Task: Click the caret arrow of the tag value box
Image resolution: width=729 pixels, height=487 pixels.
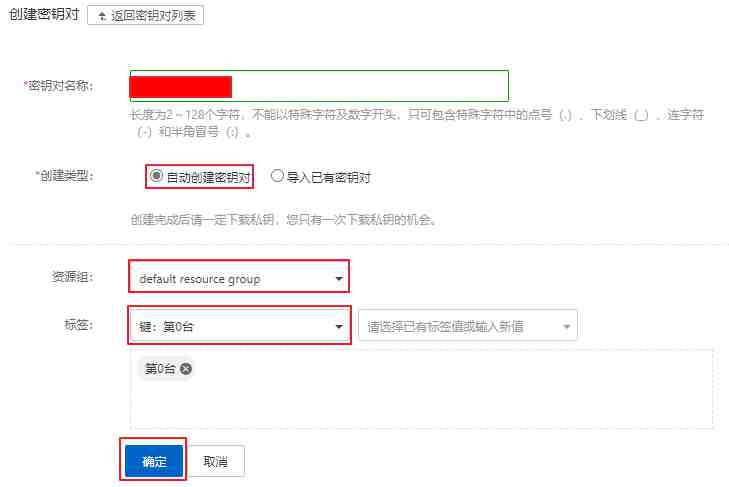Action: coord(566,327)
